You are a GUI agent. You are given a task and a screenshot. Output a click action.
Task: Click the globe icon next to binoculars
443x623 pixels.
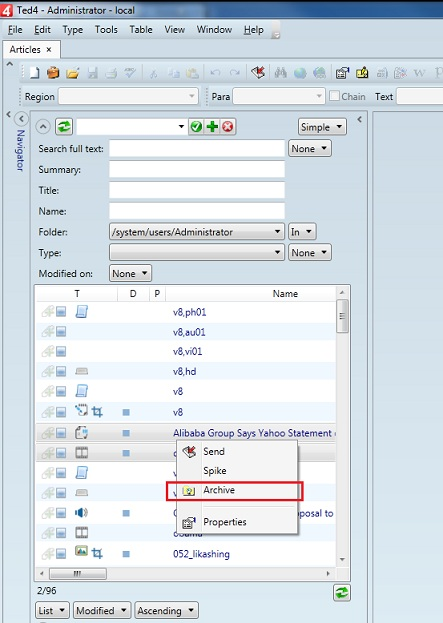pyautogui.click(x=300, y=73)
